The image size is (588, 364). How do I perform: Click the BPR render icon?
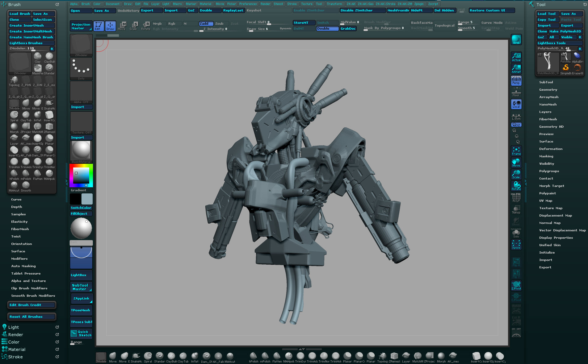pos(516,40)
